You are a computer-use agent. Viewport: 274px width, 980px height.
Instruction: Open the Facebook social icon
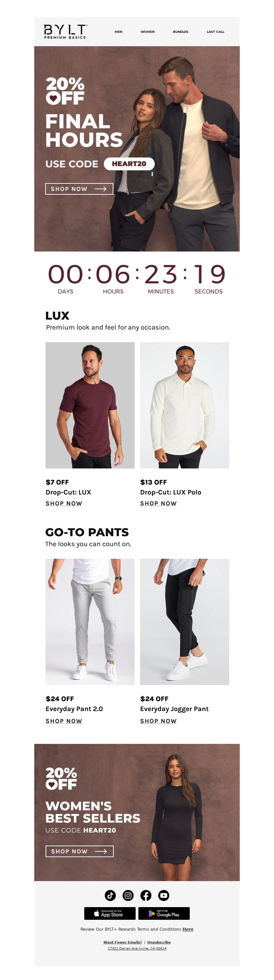coord(146,895)
